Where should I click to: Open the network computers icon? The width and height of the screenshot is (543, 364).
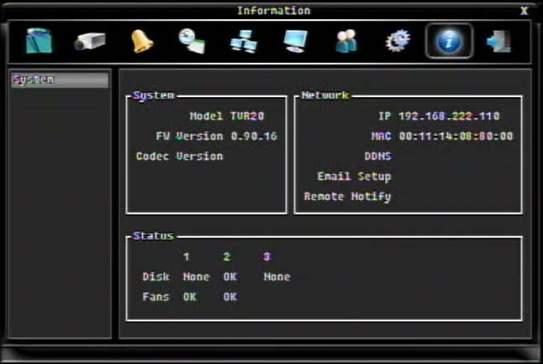[244, 41]
